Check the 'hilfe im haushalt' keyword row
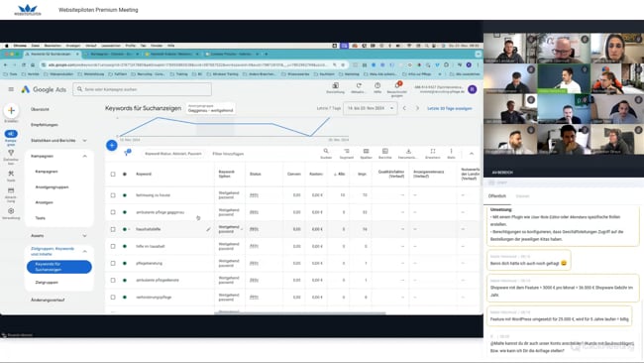The height and width of the screenshot is (363, 644). (x=113, y=246)
